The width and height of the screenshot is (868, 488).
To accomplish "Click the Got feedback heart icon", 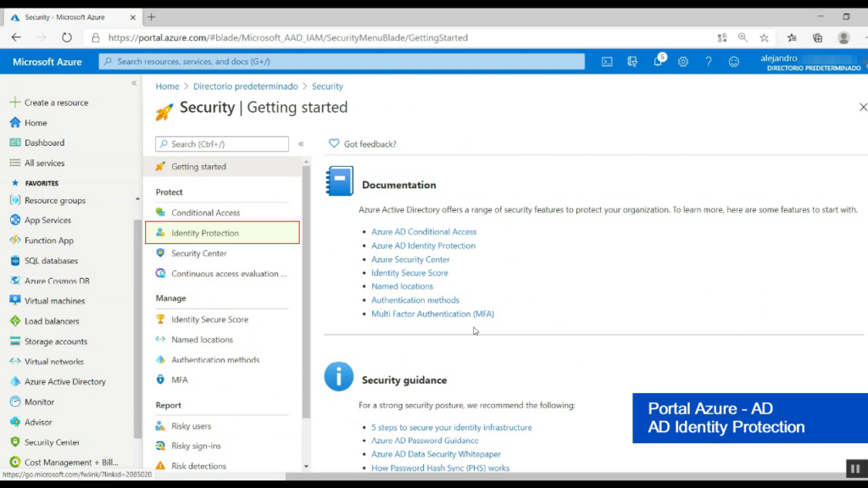I will point(334,143).
